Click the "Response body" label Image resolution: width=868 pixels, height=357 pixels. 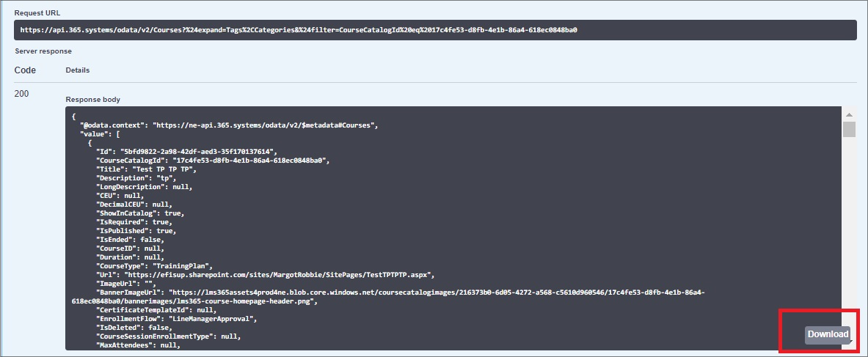pyautogui.click(x=92, y=99)
